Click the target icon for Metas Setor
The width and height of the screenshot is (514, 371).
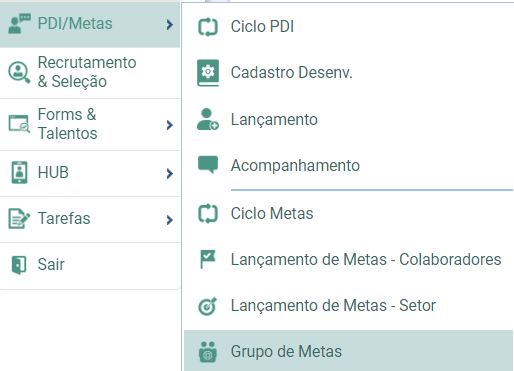pyautogui.click(x=207, y=306)
